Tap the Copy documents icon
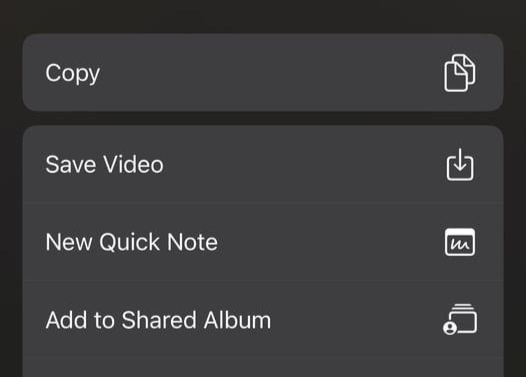The width and height of the screenshot is (526, 377). [x=460, y=73]
